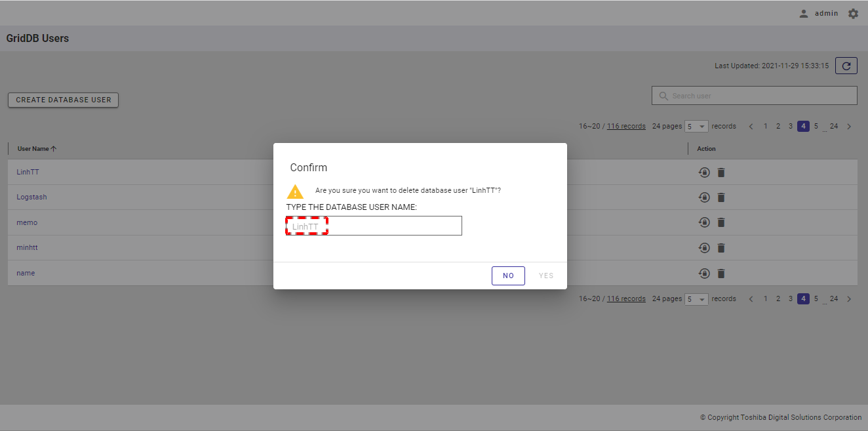Screen dimensions: 868x431
Task: Click the database user name input field
Action: tap(374, 226)
